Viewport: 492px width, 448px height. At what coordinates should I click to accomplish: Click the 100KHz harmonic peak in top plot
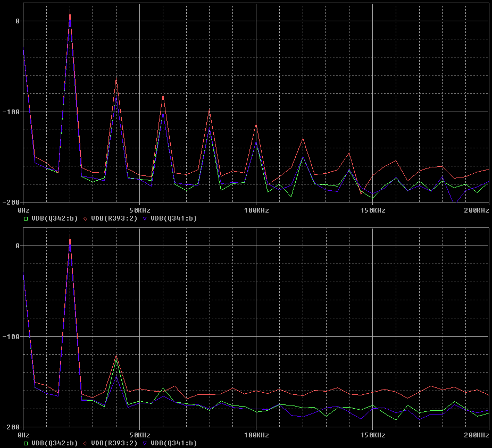coord(256,125)
